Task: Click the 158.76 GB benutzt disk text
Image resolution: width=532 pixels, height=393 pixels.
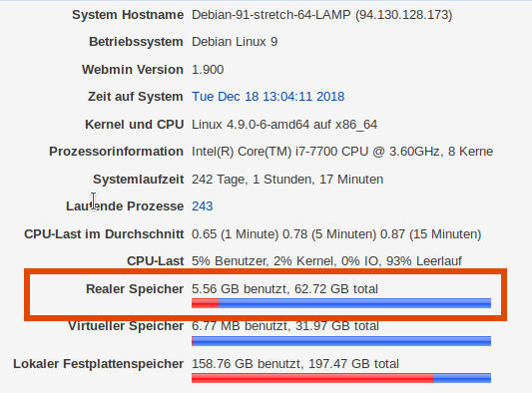Action: (x=247, y=364)
